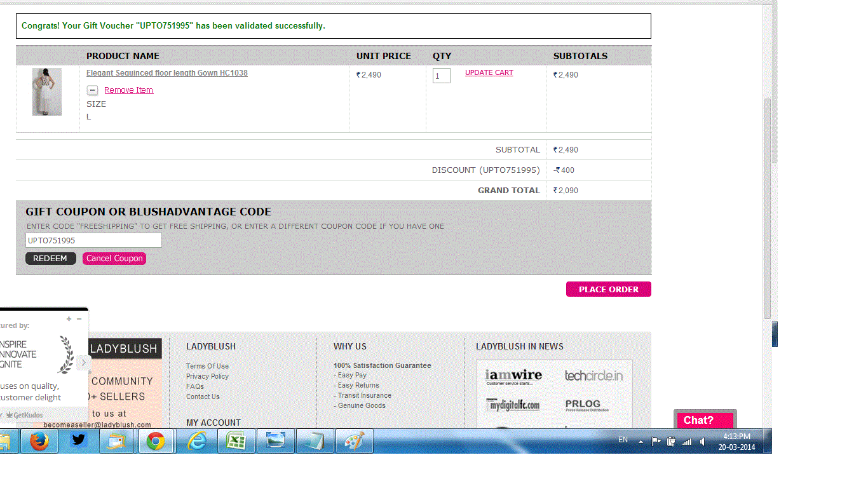
Task: Launch the Twitter app in the taskbar
Action: pyautogui.click(x=79, y=440)
